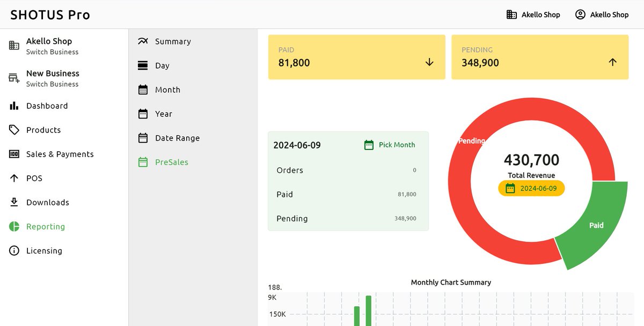Image resolution: width=644 pixels, height=326 pixels.
Task: Click the PENDING 348,900 summary card
Action: (x=540, y=57)
